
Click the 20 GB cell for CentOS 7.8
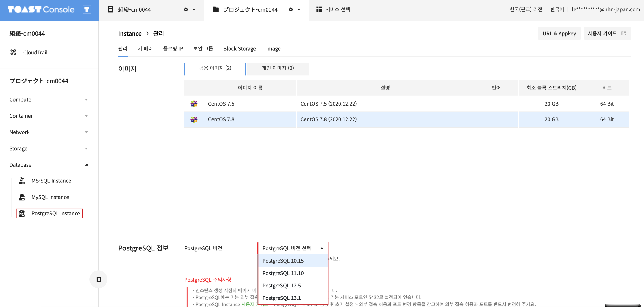point(551,119)
